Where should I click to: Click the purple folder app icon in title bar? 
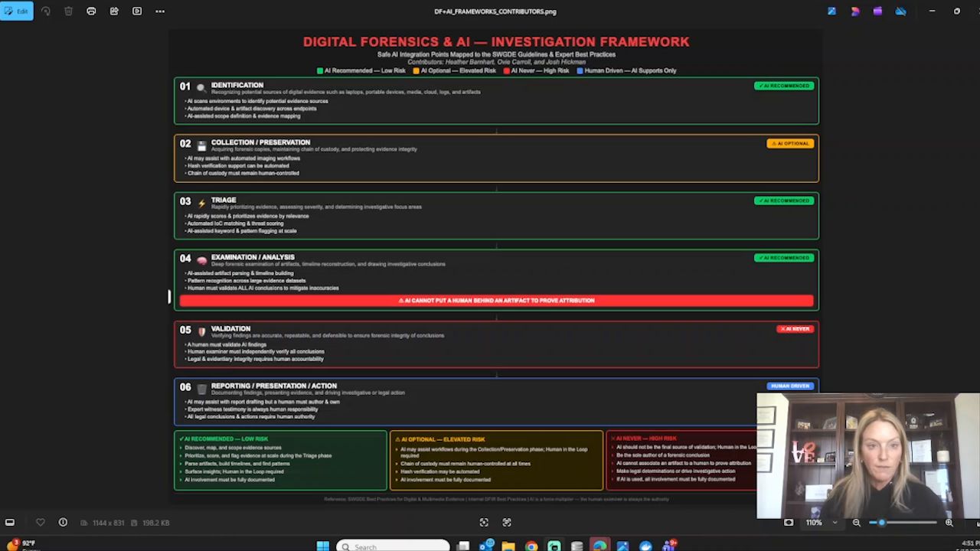877,11
